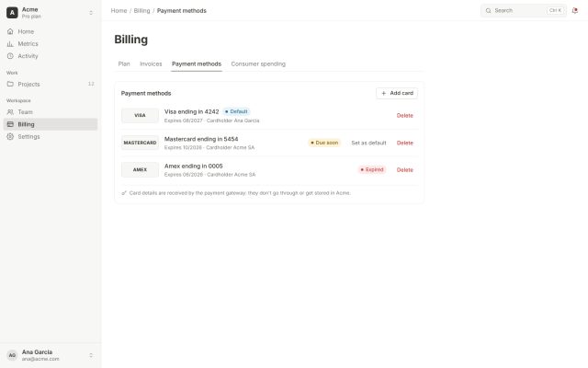Select the Payment methods tab
588x368 pixels.
coord(197,63)
